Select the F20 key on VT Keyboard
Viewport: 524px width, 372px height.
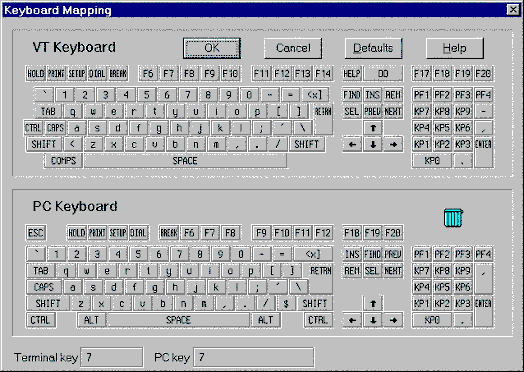[x=483, y=74]
